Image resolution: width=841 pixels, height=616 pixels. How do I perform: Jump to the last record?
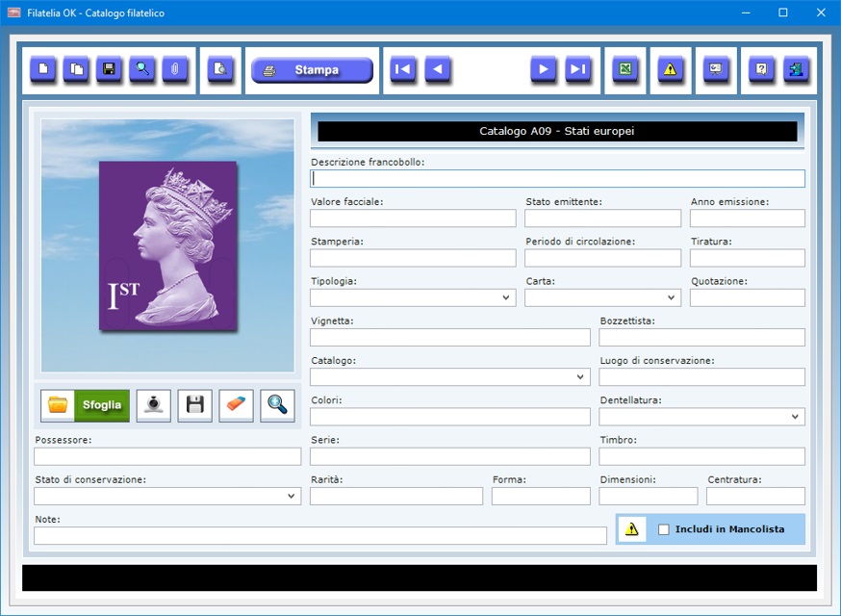click(578, 69)
